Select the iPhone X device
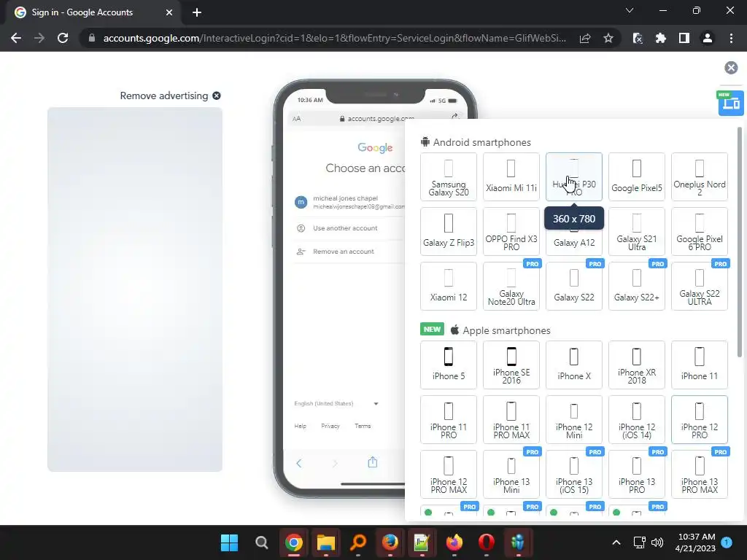Image resolution: width=747 pixels, height=560 pixels. click(574, 365)
